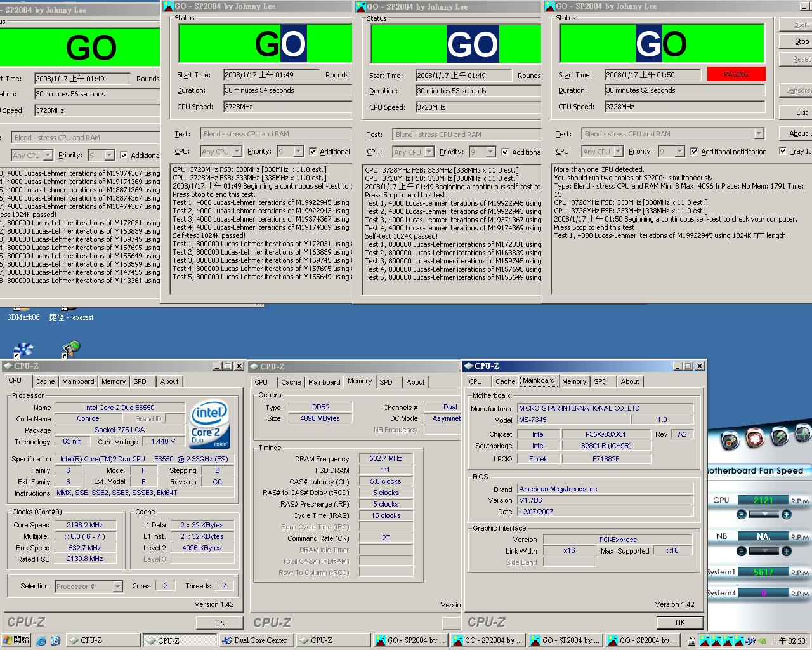The width and height of the screenshot is (812, 650).
Task: Open the heartbeat monitor icon in Dual Core Center
Action: click(x=803, y=433)
